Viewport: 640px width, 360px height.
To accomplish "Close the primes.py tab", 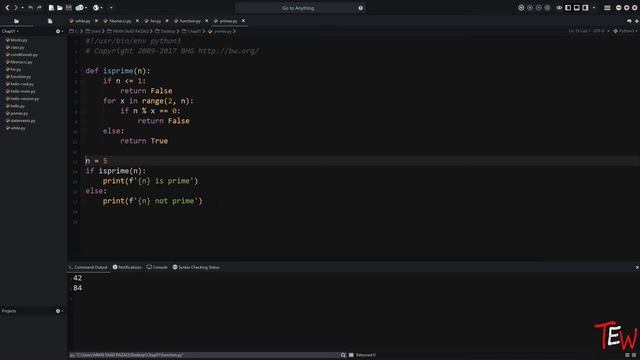I will click(243, 21).
